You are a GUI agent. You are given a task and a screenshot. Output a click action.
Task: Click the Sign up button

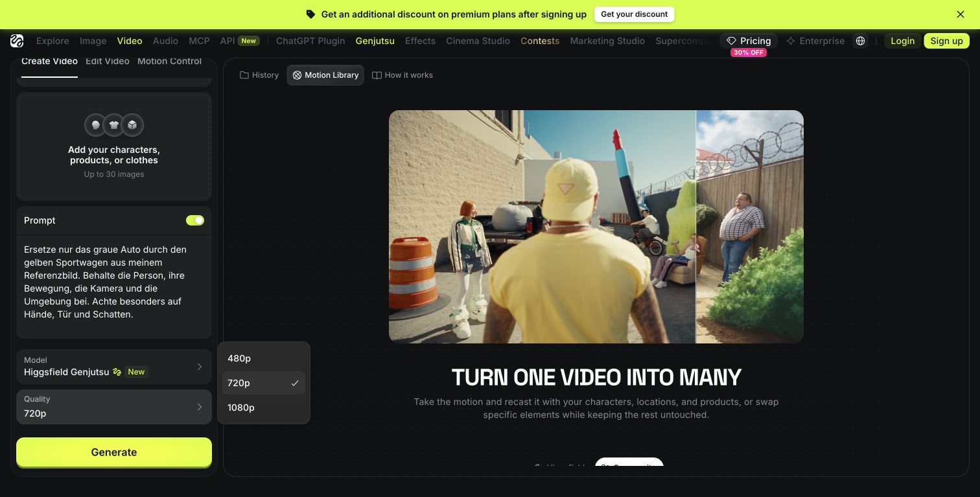point(946,41)
